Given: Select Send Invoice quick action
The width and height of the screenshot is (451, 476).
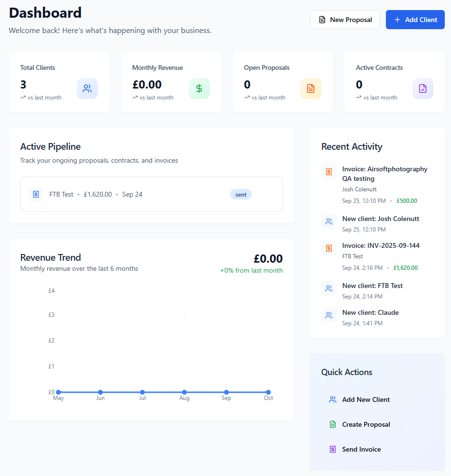Looking at the screenshot, I should (361, 449).
